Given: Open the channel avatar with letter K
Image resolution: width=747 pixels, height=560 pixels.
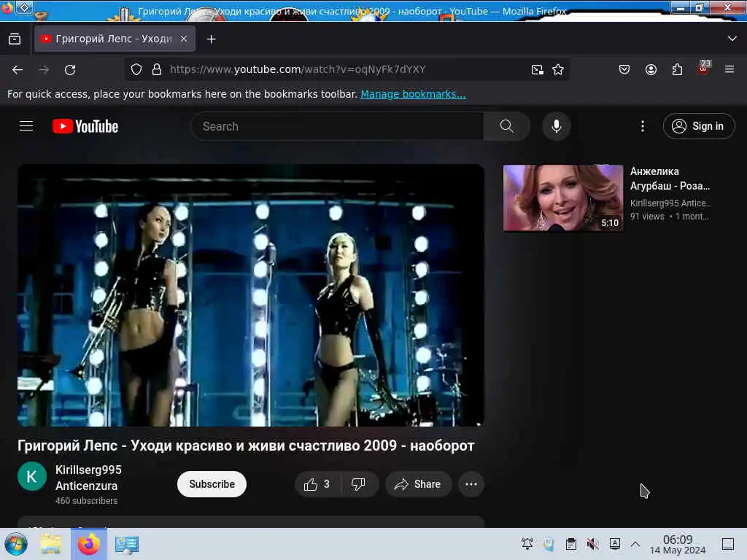Looking at the screenshot, I should pyautogui.click(x=32, y=476).
